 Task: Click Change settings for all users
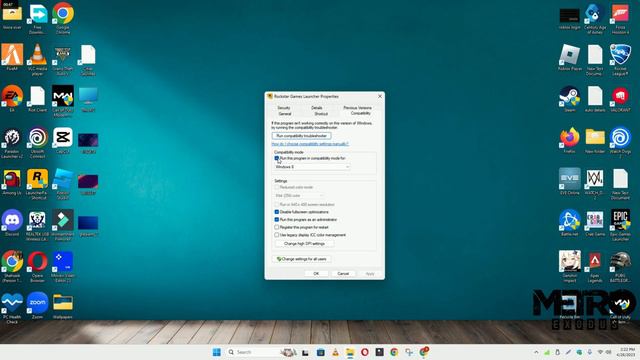tap(302, 259)
